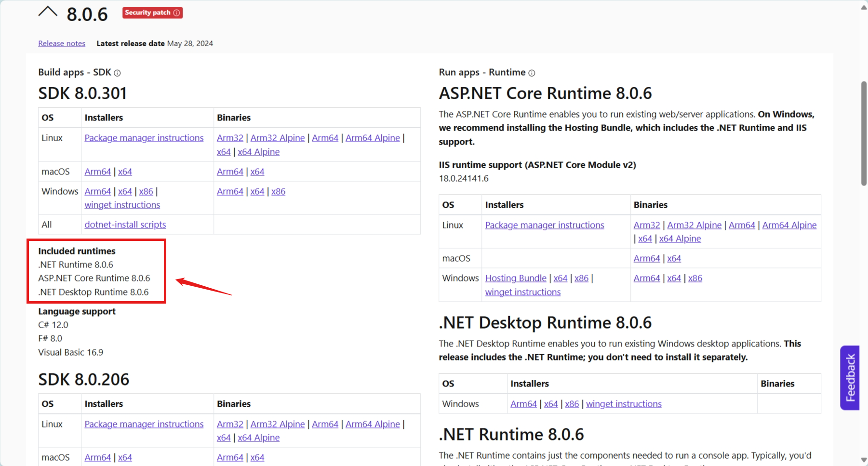The image size is (868, 466).
Task: Open SDK 8.0.301 Windows winget instructions
Action: tap(122, 205)
